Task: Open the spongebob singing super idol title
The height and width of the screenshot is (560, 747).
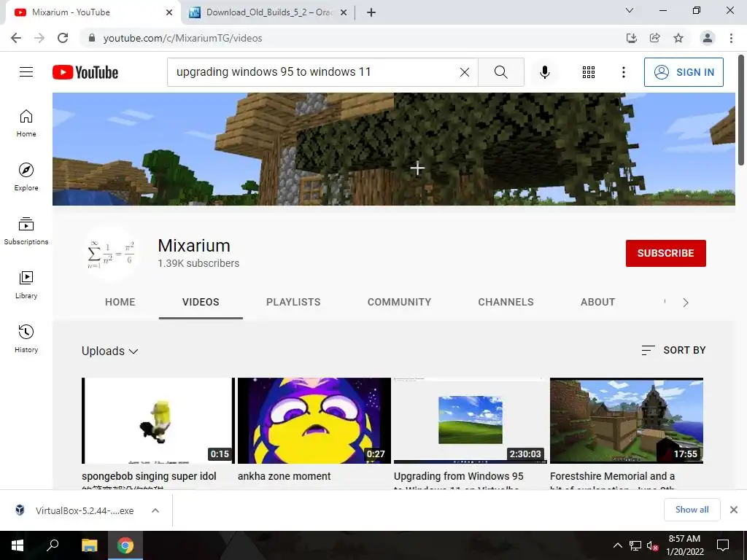Action: click(149, 476)
